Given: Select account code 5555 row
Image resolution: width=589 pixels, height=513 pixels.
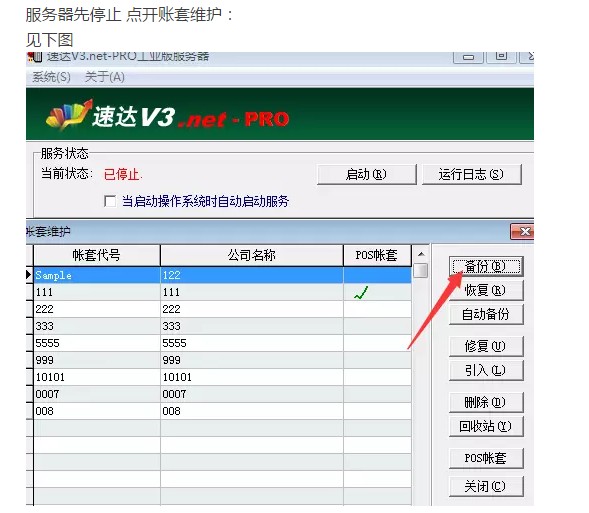Looking at the screenshot, I should pos(222,343).
